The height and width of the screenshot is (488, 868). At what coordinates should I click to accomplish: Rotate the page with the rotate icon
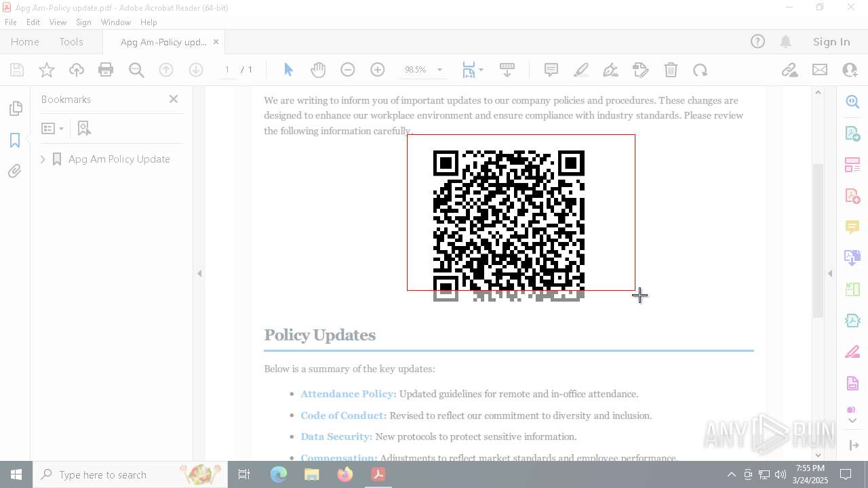(x=701, y=70)
